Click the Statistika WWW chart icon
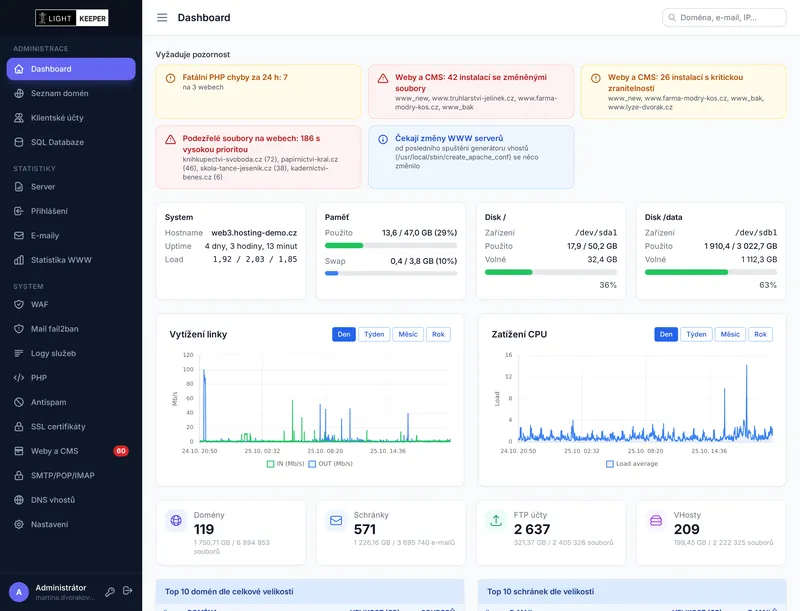 coord(19,260)
